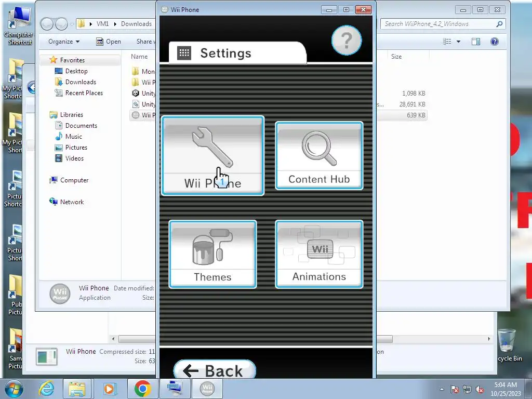Image resolution: width=532 pixels, height=399 pixels.
Task: Select Network in the navigation pane
Action: click(x=72, y=202)
